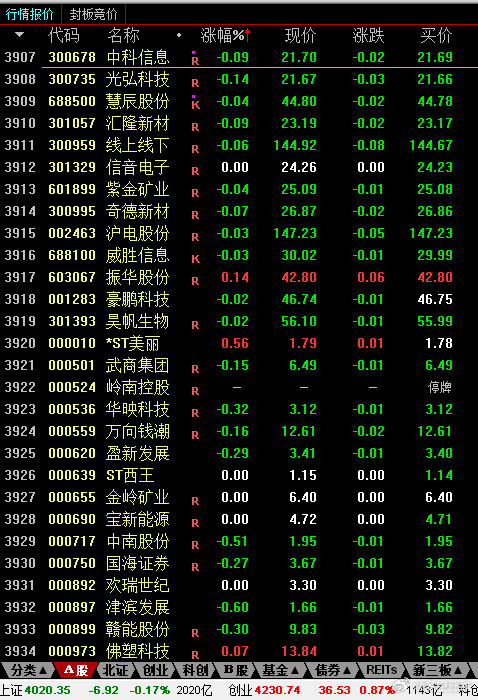
Task: Click the R marker for 汇隆新材
Action: point(195,127)
